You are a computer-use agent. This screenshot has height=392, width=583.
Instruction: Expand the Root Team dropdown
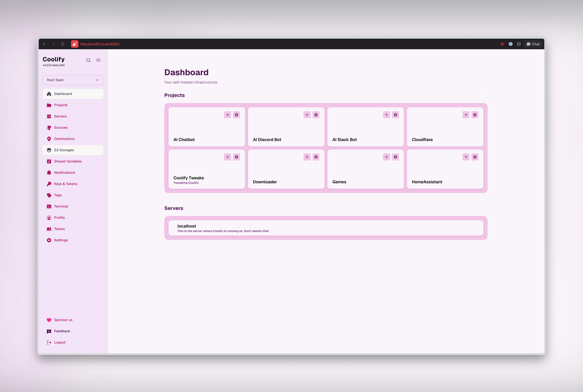(73, 80)
